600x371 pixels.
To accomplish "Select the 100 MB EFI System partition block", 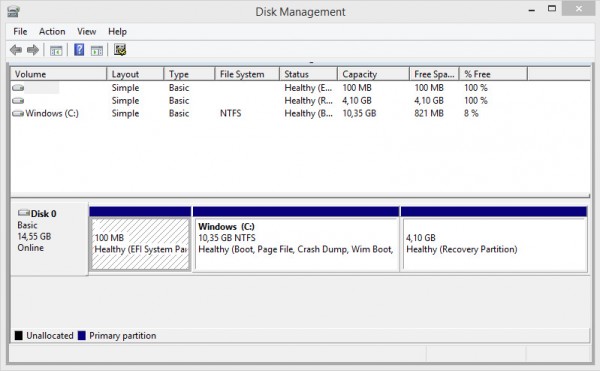I will coord(140,244).
